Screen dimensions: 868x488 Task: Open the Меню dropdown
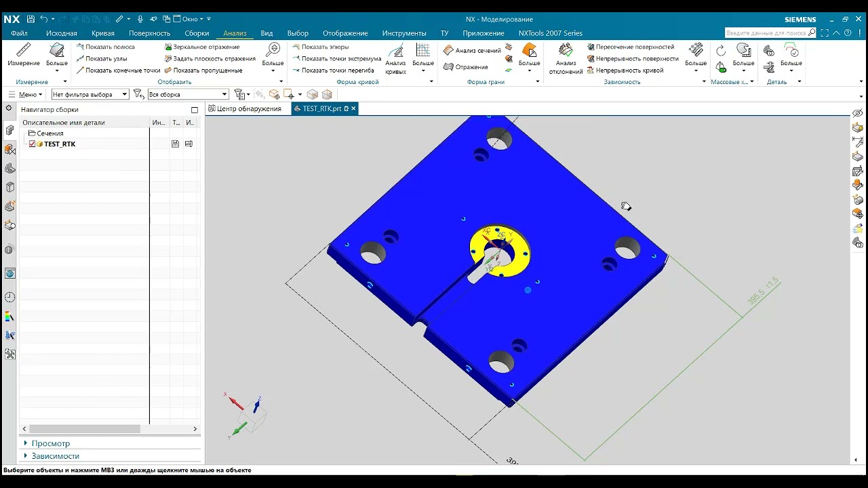click(x=25, y=94)
